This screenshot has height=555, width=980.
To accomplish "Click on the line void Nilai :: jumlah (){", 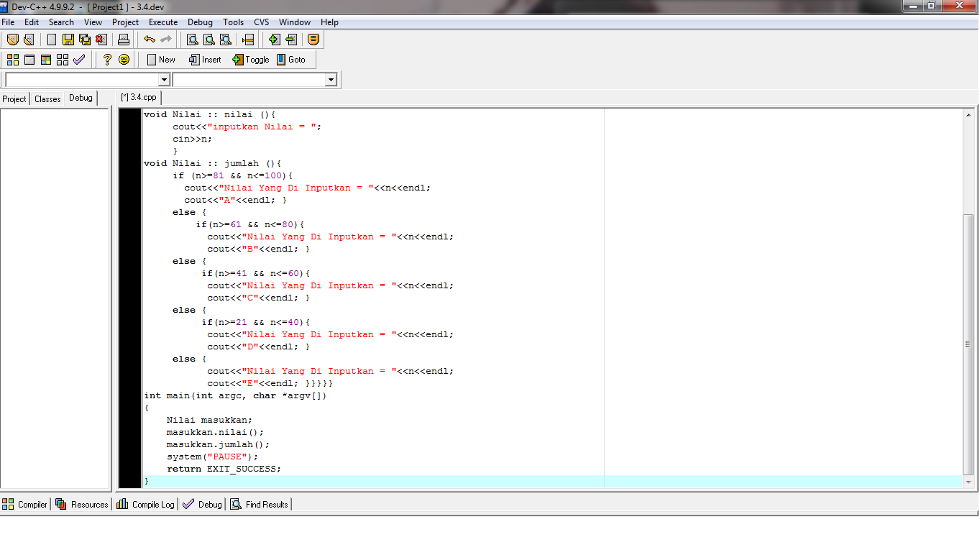I will [x=212, y=163].
